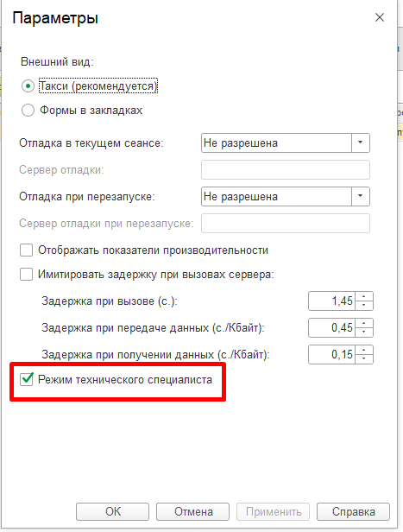This screenshot has width=403, height=532.
Task: Increase Задержка при получении данных with up arrow
Action: (x=364, y=351)
